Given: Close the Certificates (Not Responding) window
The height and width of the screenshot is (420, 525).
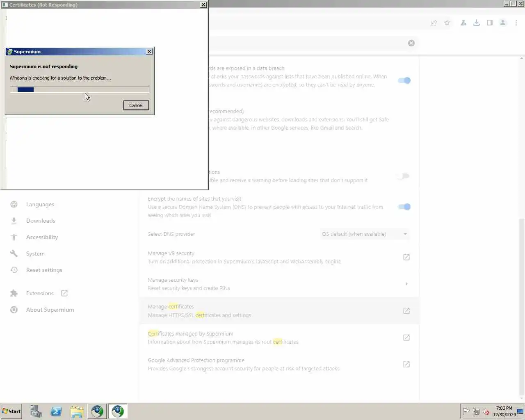Looking at the screenshot, I should 203,5.
